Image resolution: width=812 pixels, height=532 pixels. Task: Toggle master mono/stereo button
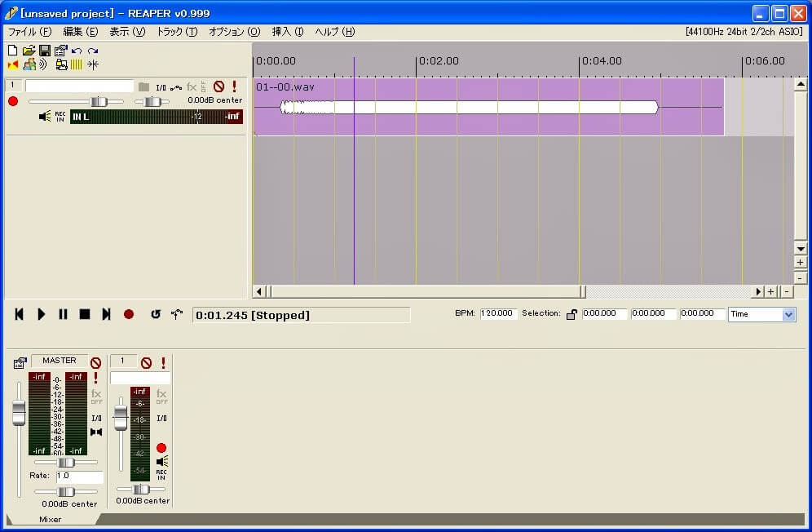pyautogui.click(x=96, y=432)
